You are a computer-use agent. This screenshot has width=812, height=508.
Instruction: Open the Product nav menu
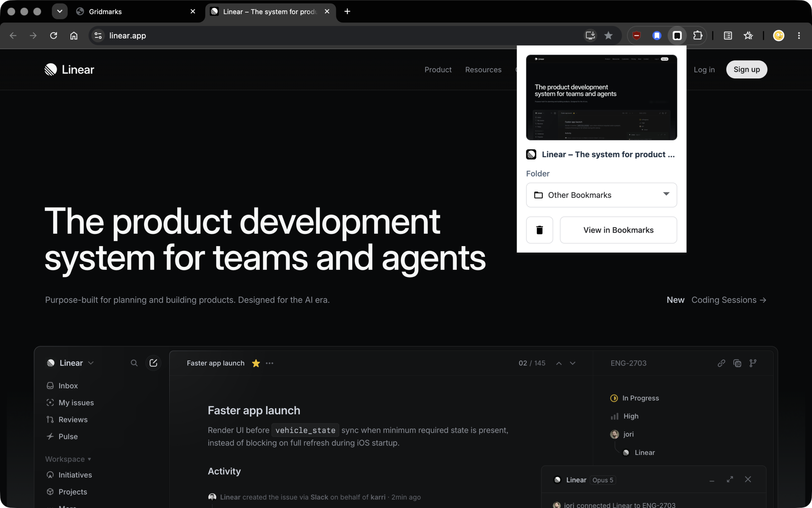coord(438,70)
